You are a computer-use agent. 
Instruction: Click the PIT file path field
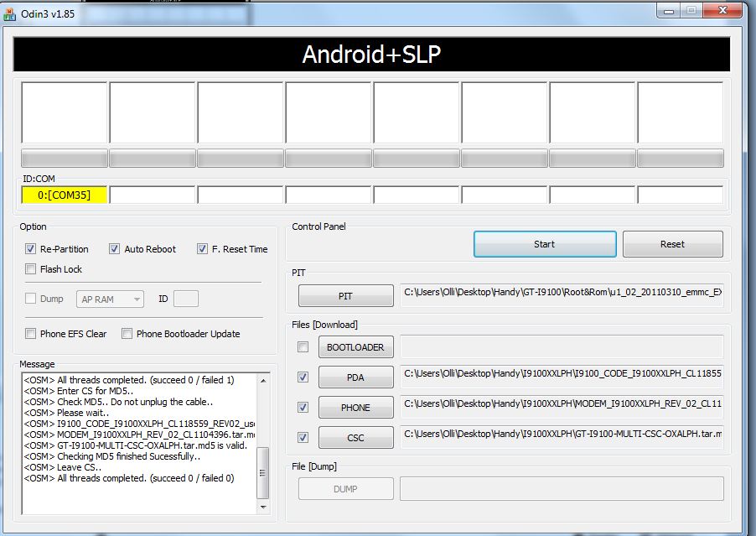click(562, 294)
